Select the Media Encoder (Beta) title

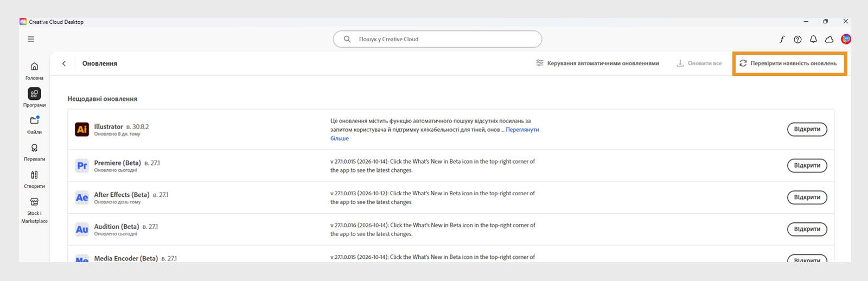(x=126, y=258)
